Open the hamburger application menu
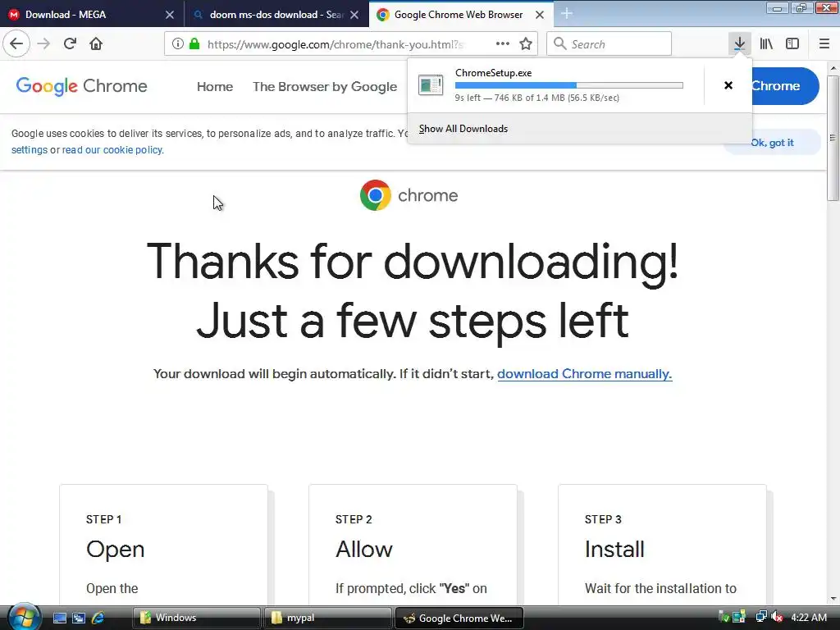This screenshot has height=630, width=840. (824, 43)
